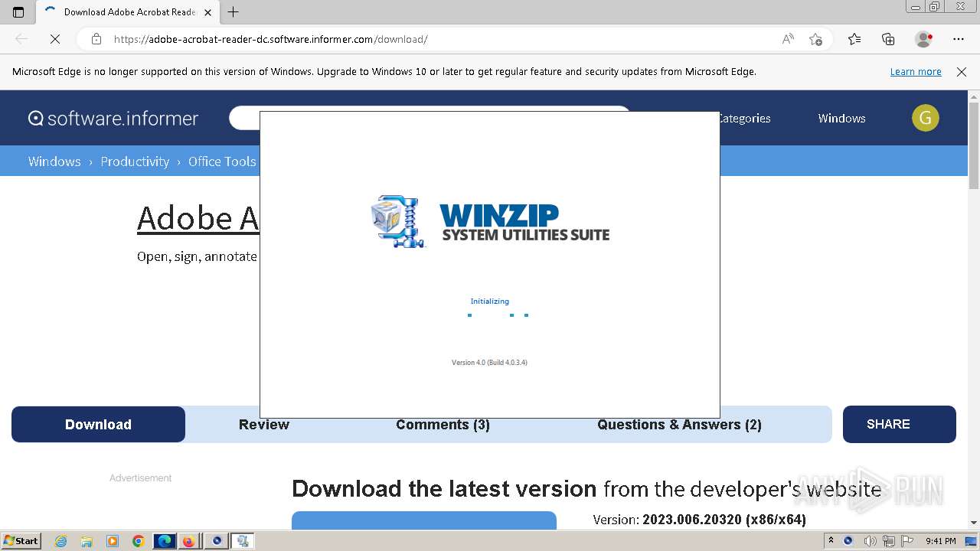This screenshot has width=980, height=551.
Task: Switch to the Review tab
Action: [264, 424]
